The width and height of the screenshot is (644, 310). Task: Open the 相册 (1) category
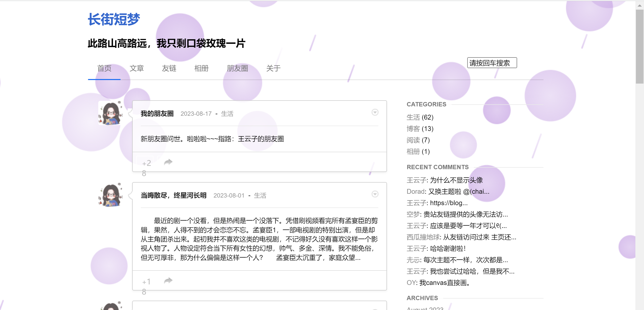pyautogui.click(x=413, y=151)
